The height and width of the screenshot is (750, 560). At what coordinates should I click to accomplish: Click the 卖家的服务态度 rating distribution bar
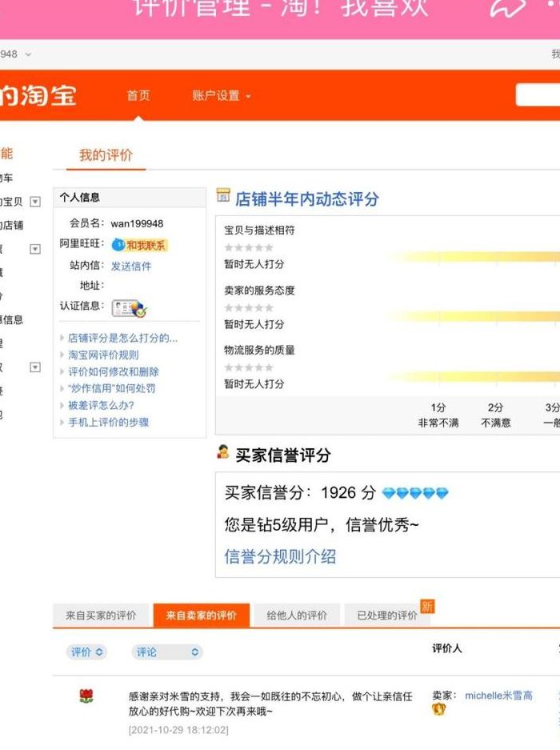(475, 316)
